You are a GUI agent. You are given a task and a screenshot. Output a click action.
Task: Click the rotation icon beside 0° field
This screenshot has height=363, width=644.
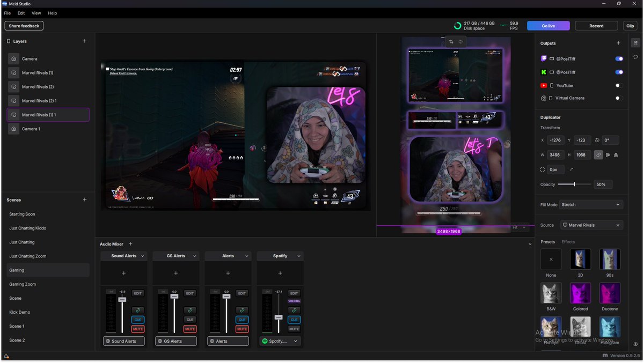pyautogui.click(x=597, y=140)
